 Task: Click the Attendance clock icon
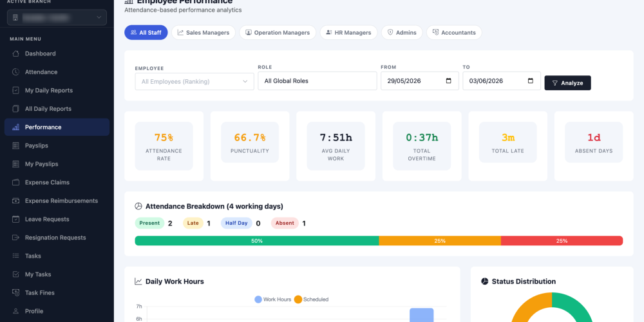[x=15, y=72]
